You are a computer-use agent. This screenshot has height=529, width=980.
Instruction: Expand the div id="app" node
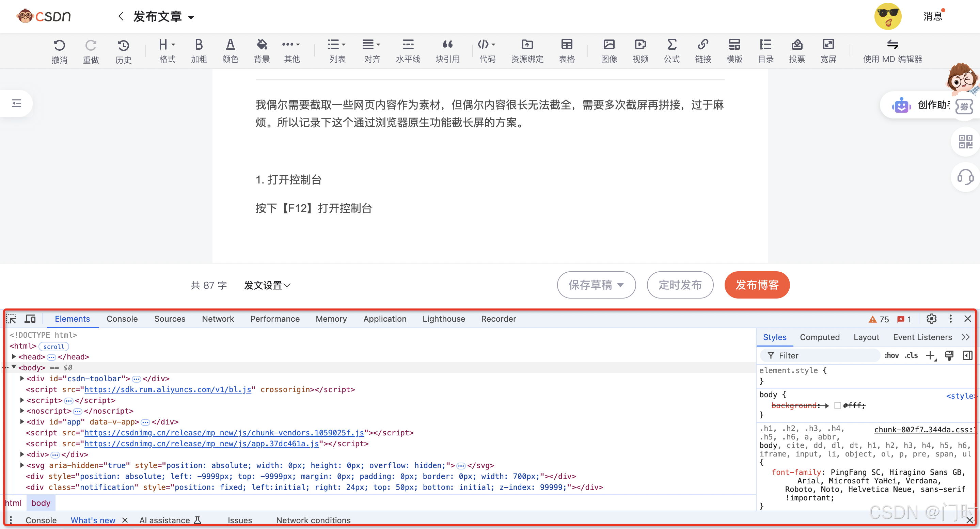[x=22, y=421]
